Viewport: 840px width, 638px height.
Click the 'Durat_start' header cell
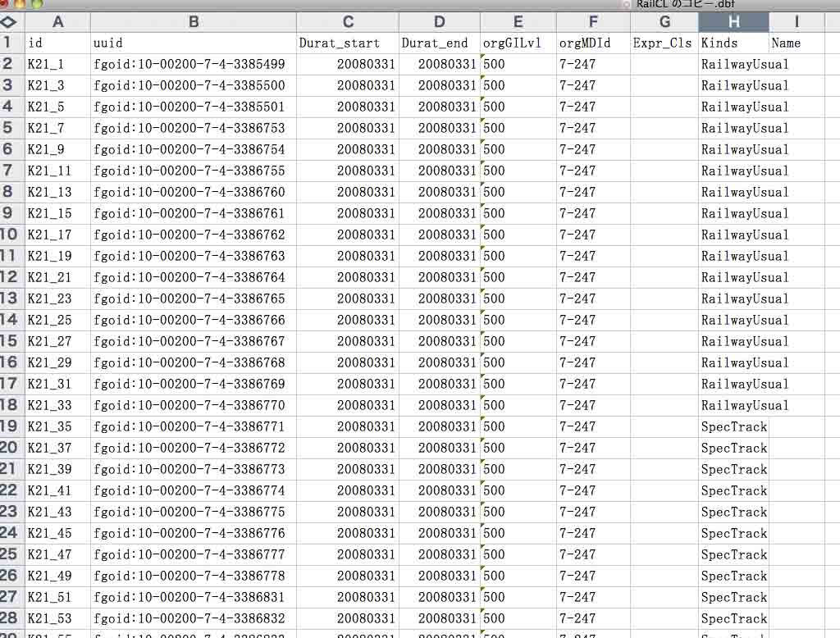coord(348,43)
